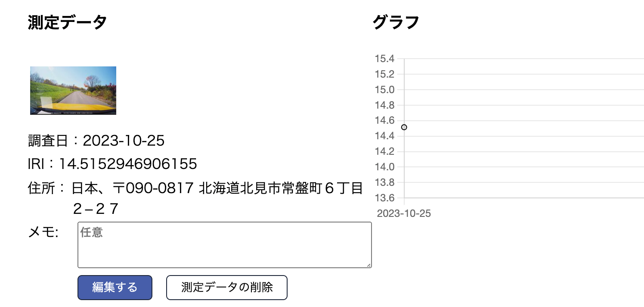Click the 14.0 y-axis tick label

click(x=384, y=167)
